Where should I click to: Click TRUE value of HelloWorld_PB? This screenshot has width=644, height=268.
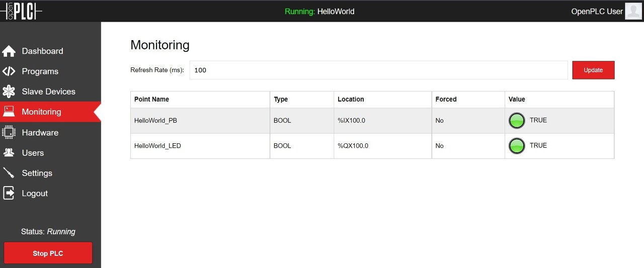[x=538, y=120]
